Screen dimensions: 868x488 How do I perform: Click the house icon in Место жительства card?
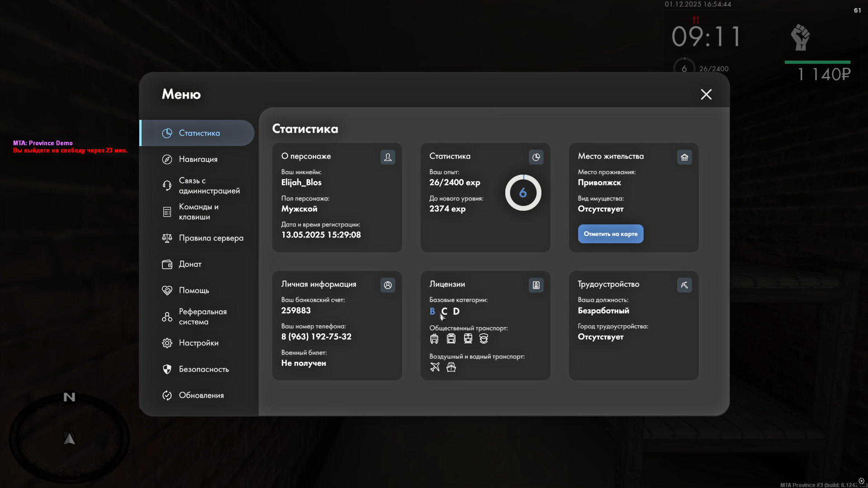[x=684, y=157]
